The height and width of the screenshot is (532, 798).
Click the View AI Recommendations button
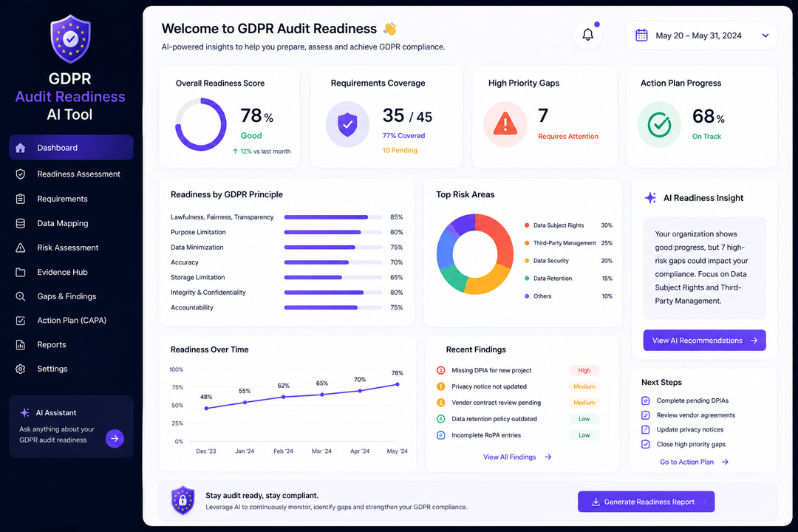(x=704, y=340)
